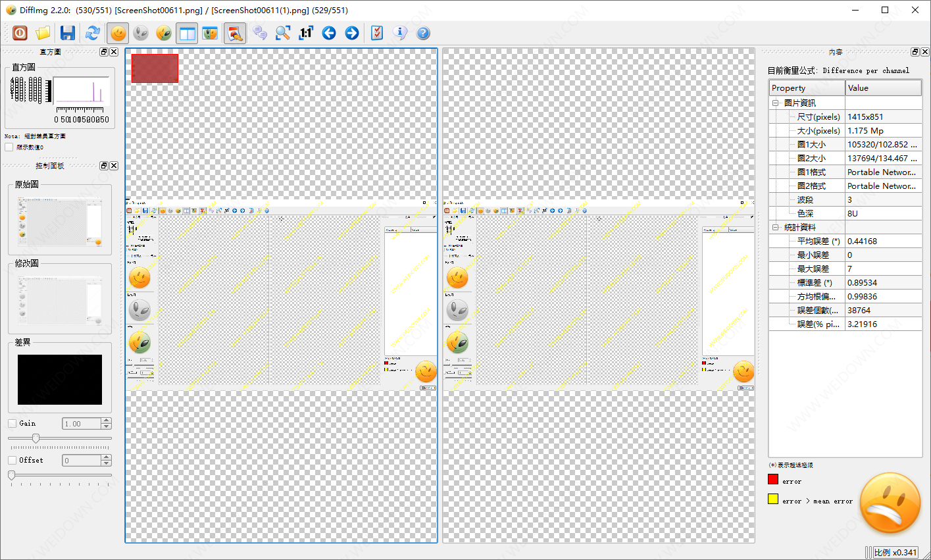Select the 圖2大小 row
Viewport: 931px width, 560px height.
(845, 158)
